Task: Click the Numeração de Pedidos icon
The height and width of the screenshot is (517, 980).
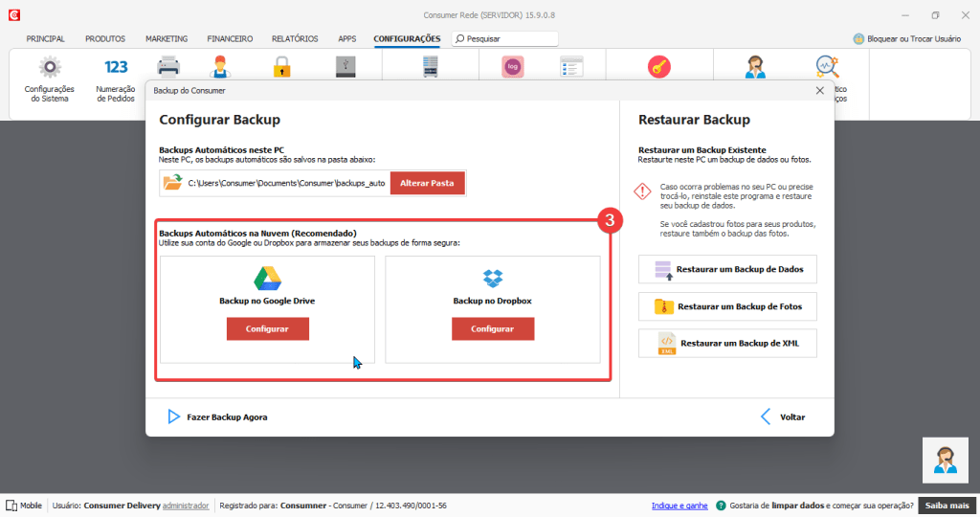Action: 116,68
